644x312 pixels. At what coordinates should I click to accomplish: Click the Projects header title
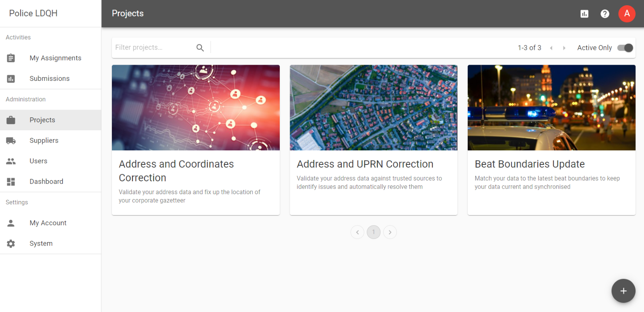(x=128, y=14)
